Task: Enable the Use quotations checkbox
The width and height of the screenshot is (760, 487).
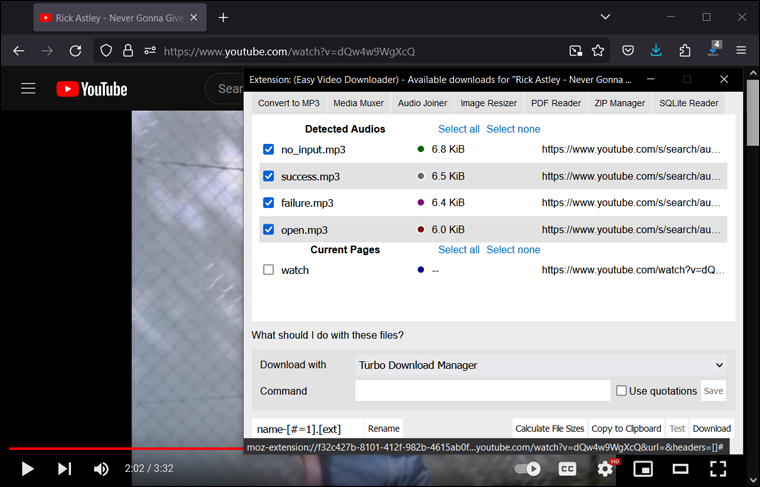Action: [x=621, y=391]
